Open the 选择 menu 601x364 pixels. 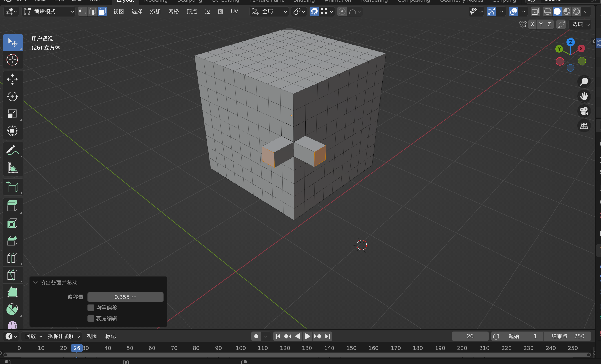click(137, 12)
